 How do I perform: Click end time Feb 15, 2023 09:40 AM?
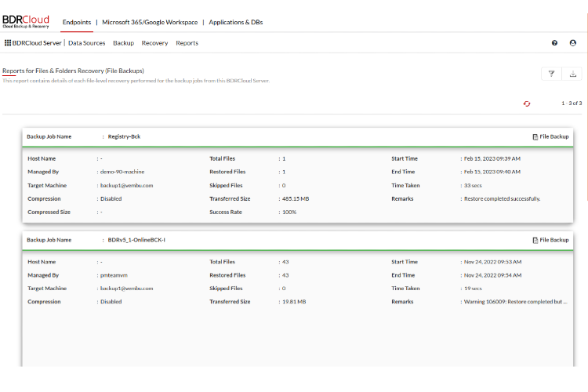[492, 172]
